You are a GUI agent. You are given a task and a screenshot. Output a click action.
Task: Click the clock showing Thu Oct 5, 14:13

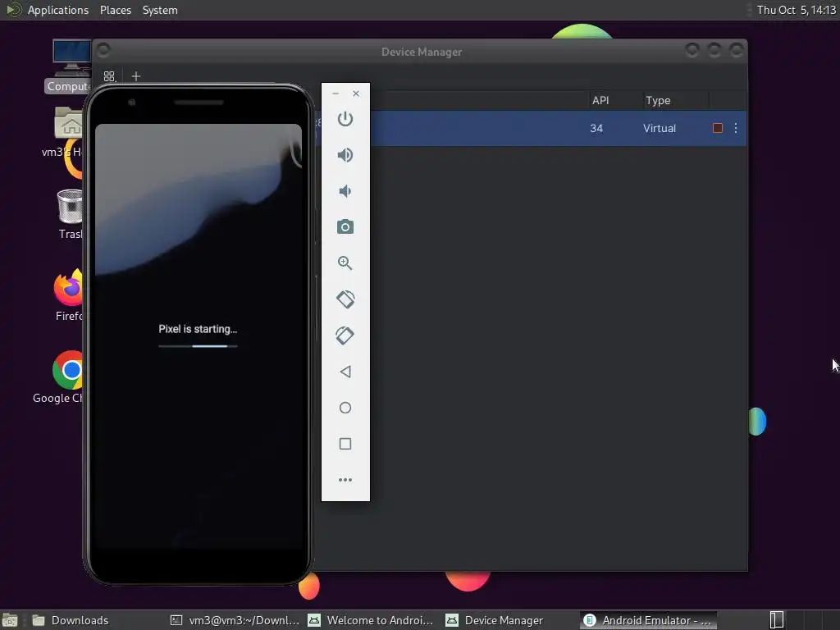(x=796, y=10)
